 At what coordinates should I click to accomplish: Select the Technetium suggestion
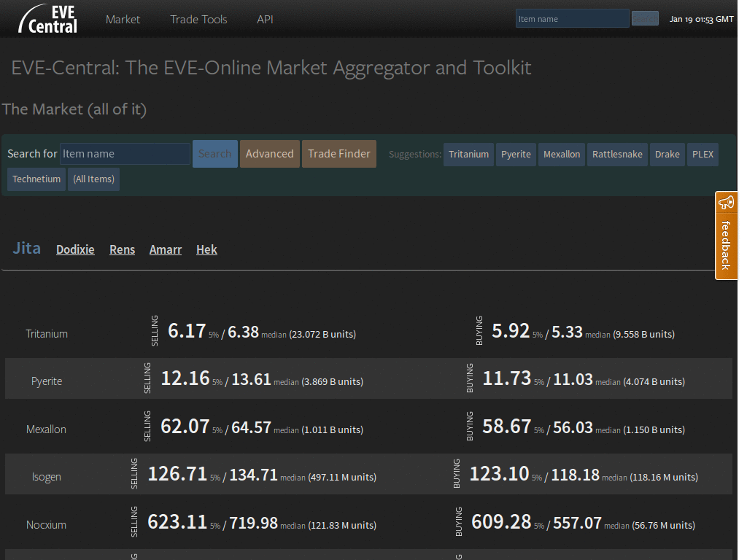(x=36, y=179)
